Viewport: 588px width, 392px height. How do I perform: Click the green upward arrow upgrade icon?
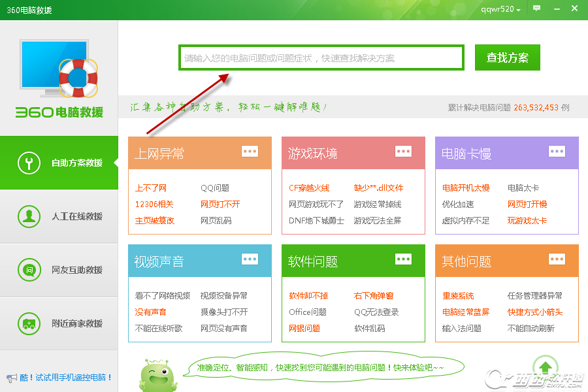[546, 368]
